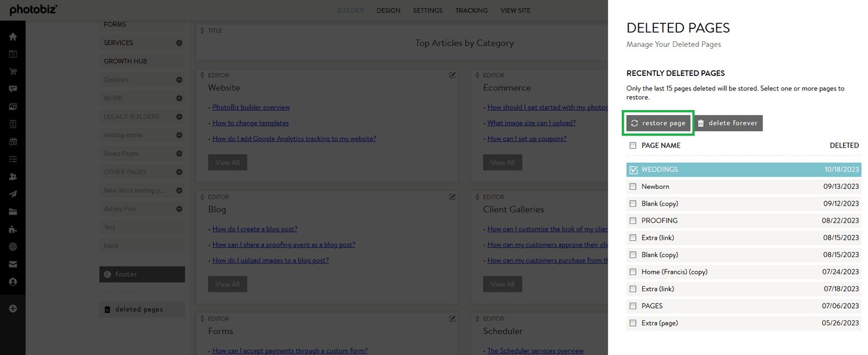Toggle the LEGACY BUILDERS group arrow
The width and height of the screenshot is (868, 355).
[x=179, y=116]
